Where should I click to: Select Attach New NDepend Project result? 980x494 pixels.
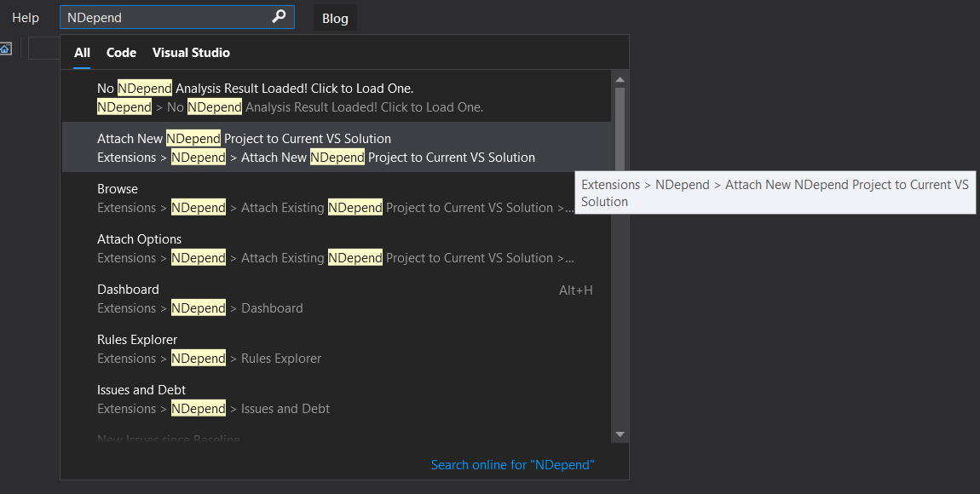337,147
